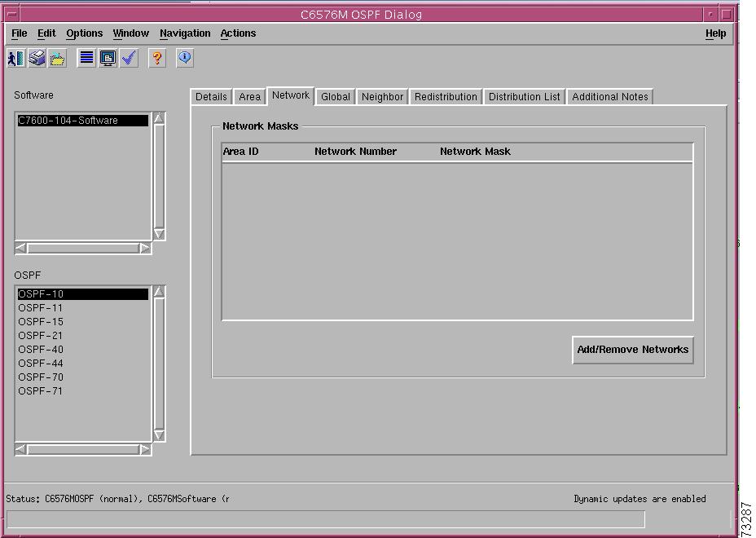Click the printer icon in the toolbar
This screenshot has height=538, width=756.
[37, 59]
